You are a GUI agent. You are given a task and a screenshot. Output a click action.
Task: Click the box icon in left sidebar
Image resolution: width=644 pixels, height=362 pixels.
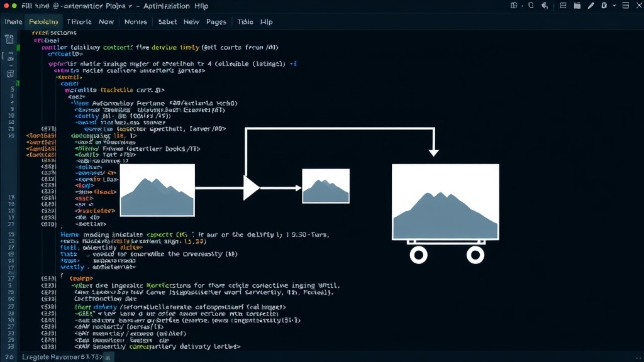10,74
